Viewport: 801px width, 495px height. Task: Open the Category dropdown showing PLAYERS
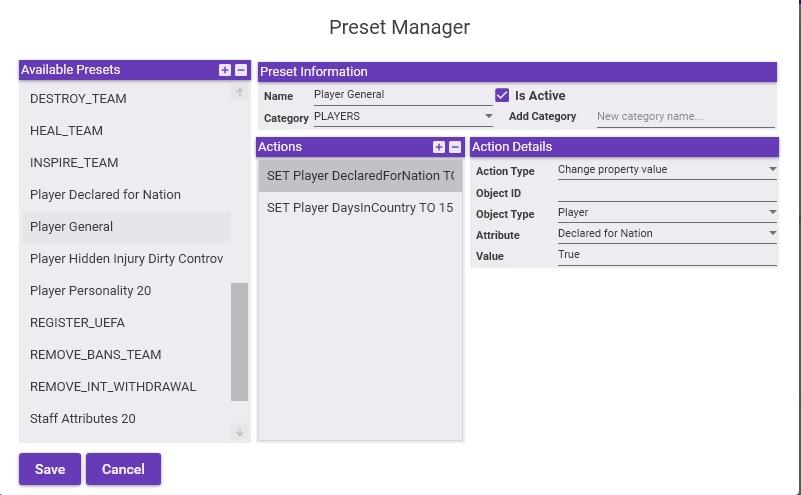(403, 116)
